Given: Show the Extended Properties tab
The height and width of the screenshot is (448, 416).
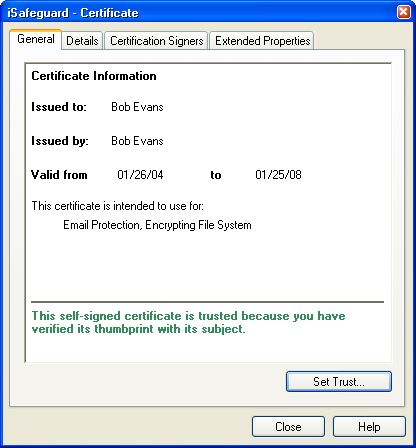Looking at the screenshot, I should [262, 41].
